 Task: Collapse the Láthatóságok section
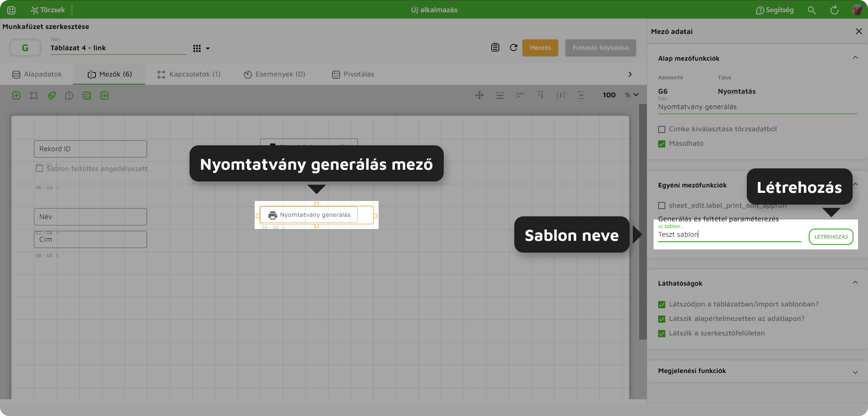(x=855, y=283)
